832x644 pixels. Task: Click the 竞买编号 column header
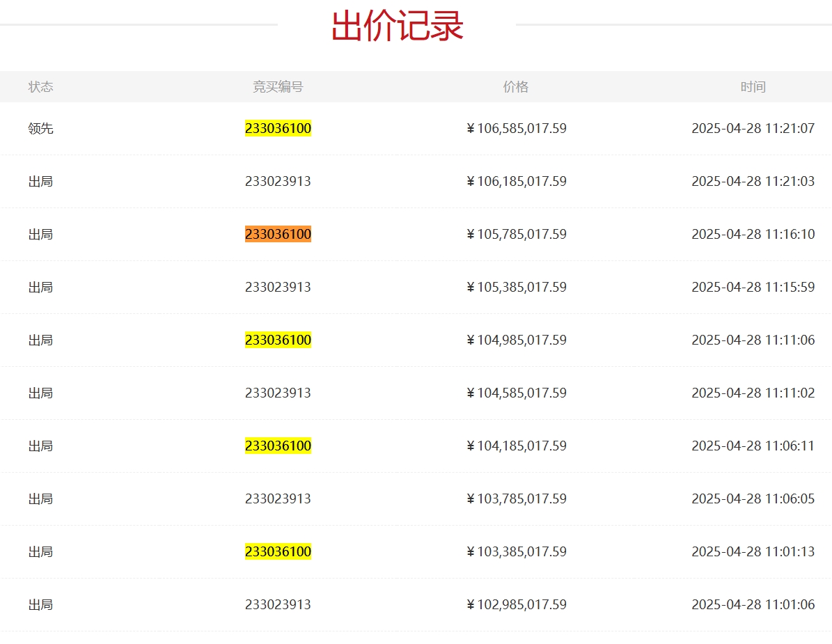[278, 86]
